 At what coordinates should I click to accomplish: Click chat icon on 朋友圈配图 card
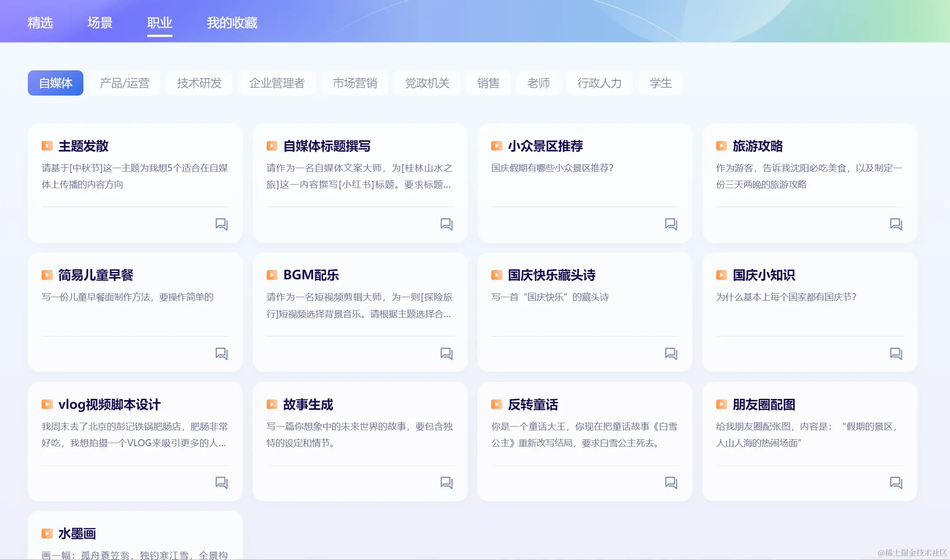(x=896, y=483)
